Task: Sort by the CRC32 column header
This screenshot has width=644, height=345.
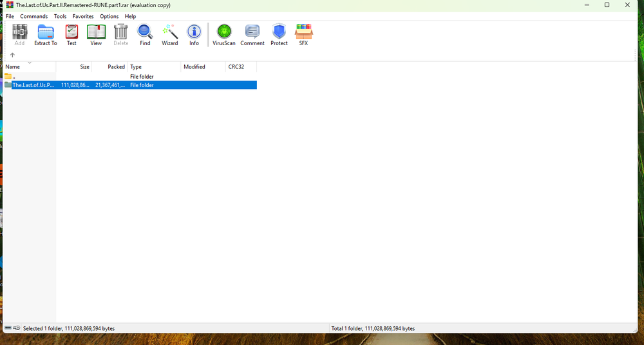Action: click(x=241, y=66)
